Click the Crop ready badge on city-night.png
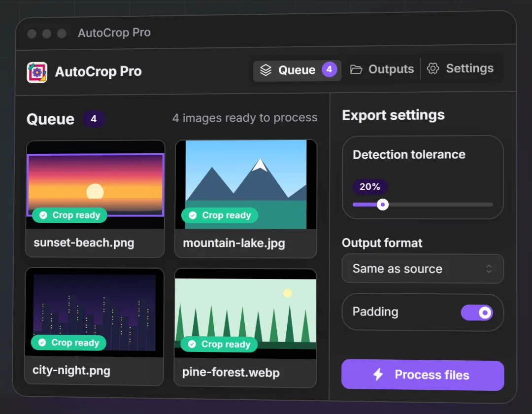The width and height of the screenshot is (532, 414). point(68,343)
